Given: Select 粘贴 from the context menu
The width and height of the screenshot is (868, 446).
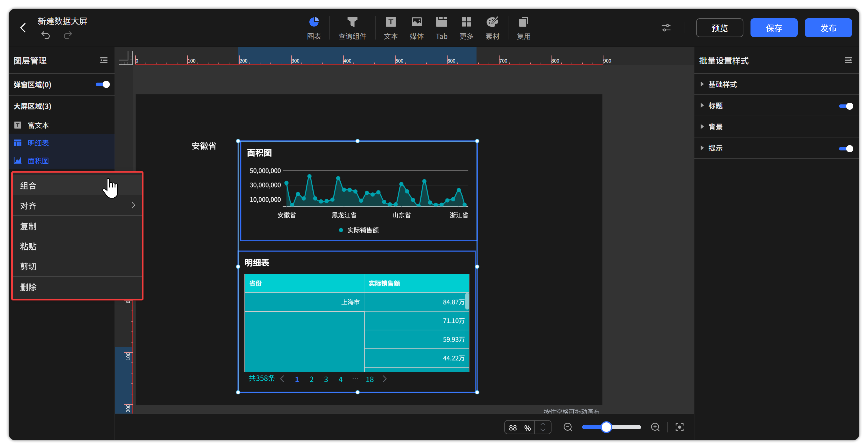Looking at the screenshot, I should click(x=77, y=246).
